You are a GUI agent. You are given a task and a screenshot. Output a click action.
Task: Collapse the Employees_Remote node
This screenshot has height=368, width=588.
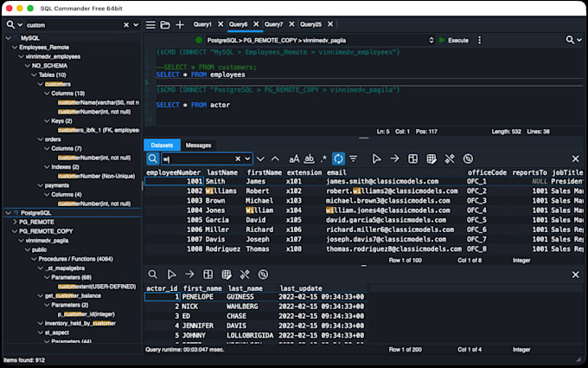(x=15, y=48)
